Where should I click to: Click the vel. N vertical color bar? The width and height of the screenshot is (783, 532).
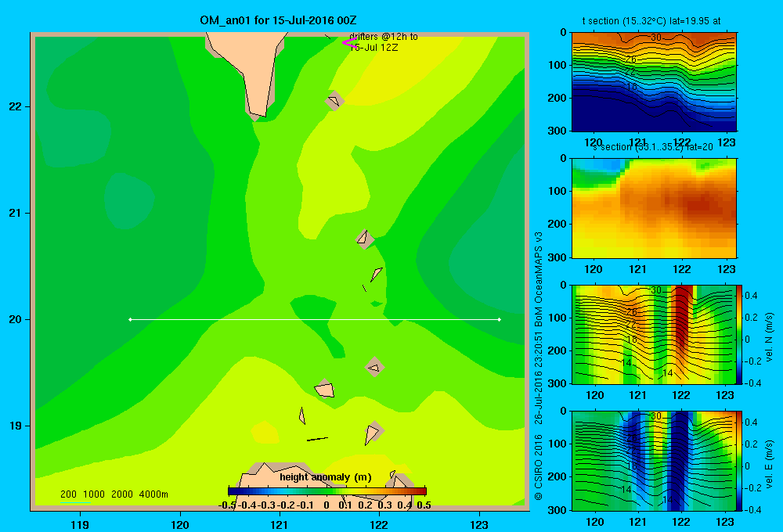[x=739, y=334]
